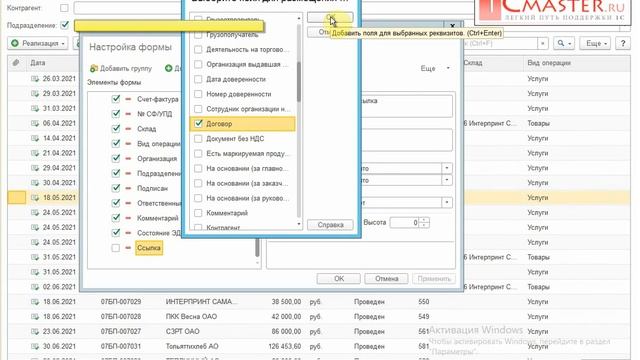
Task: Sort by the Дата column header
Action: (38, 63)
